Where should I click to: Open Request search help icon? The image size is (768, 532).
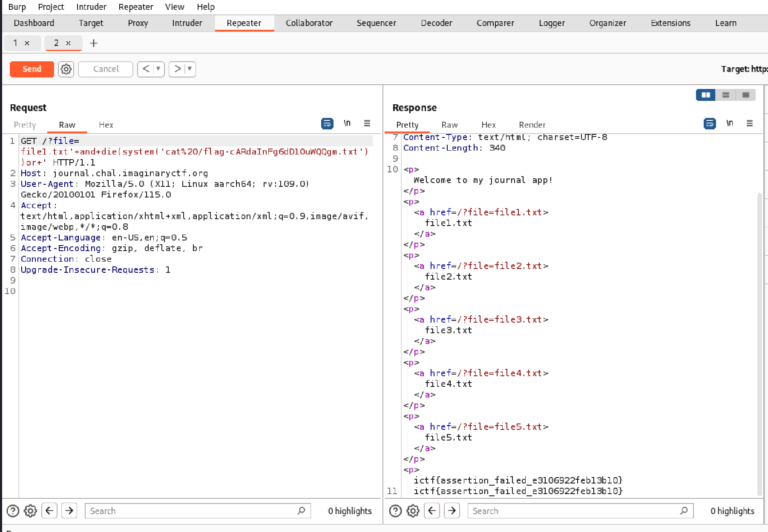tap(13, 511)
